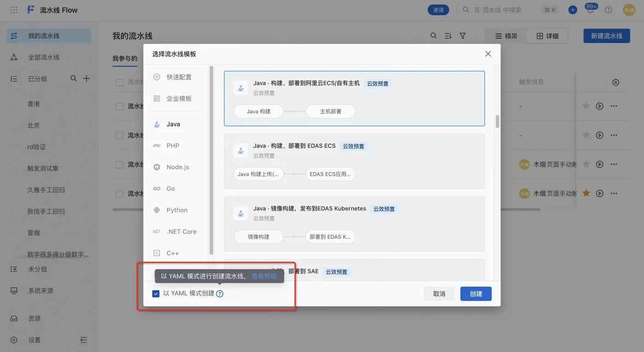
Task: Add a new group with plus icon
Action: [x=86, y=79]
